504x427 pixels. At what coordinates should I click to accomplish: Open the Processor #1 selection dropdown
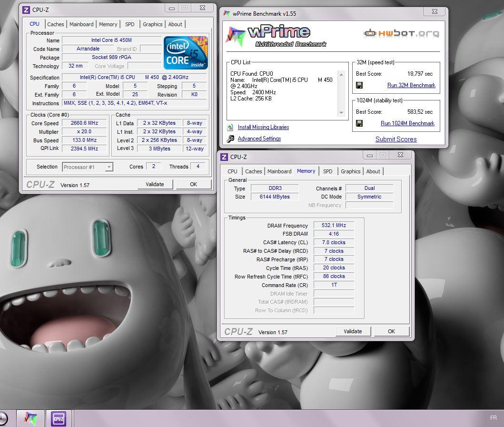pyautogui.click(x=109, y=167)
